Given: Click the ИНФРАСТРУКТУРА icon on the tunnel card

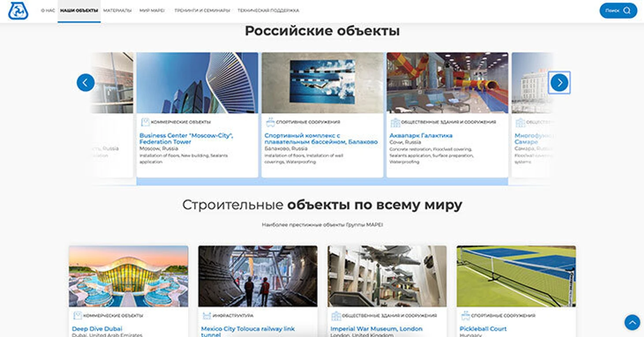Looking at the screenshot, I should coord(207,315).
